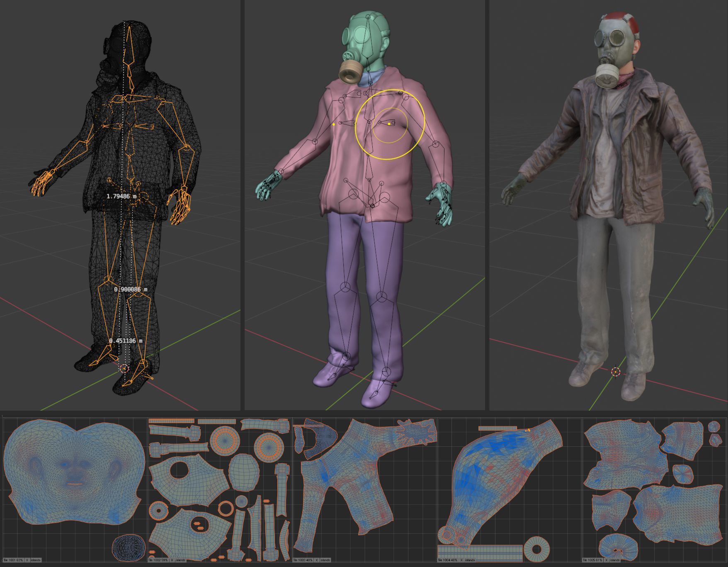
Task: Click the 3D cursor in the textured viewport
Action: point(616,372)
